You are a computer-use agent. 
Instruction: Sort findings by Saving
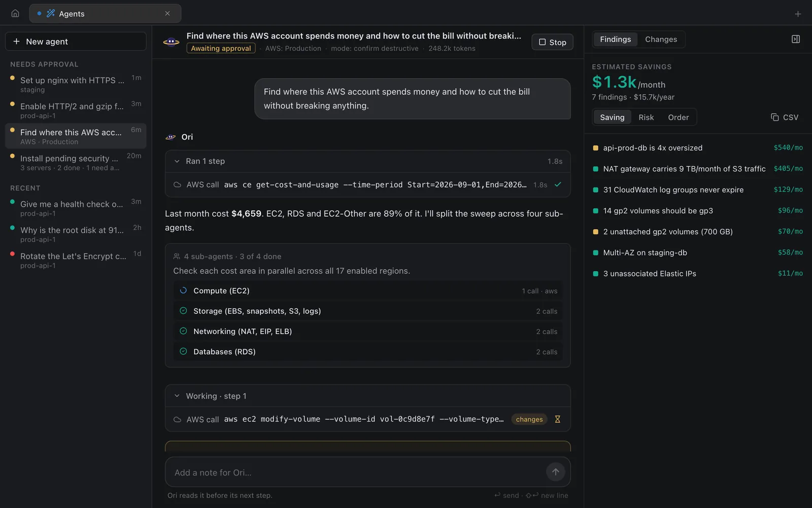(x=612, y=117)
